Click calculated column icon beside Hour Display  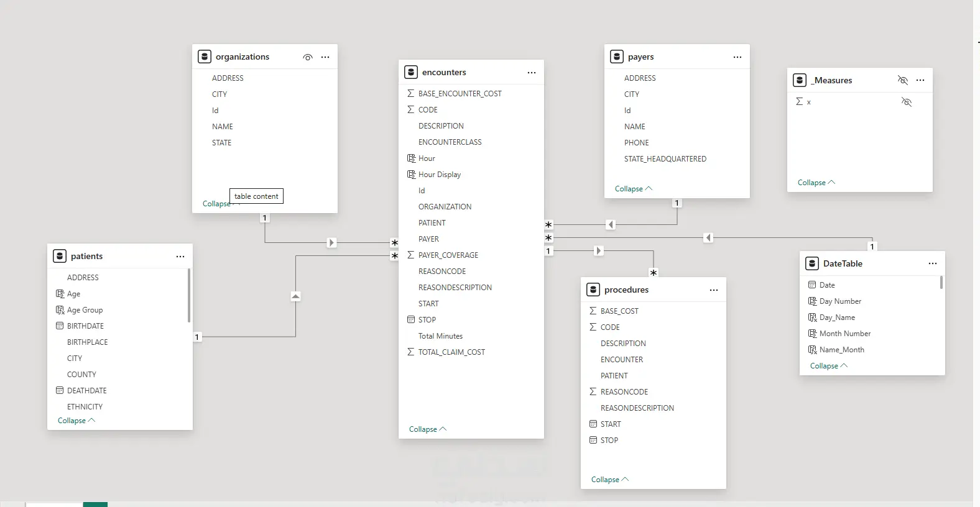[411, 175]
